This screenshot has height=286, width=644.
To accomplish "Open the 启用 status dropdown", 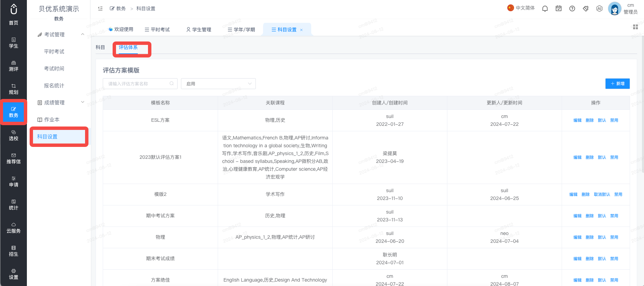I will point(218,84).
